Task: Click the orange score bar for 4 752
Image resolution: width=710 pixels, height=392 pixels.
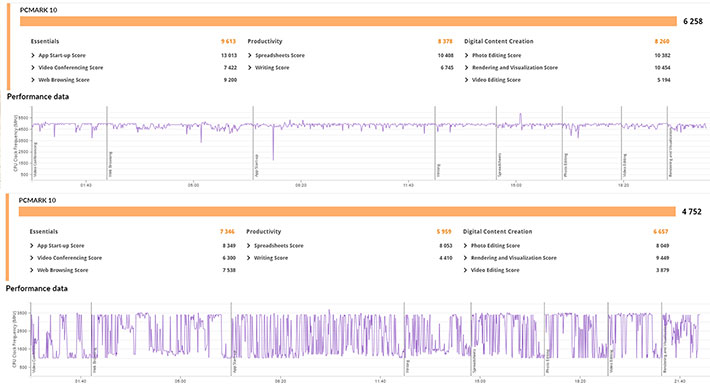Action: click(347, 211)
